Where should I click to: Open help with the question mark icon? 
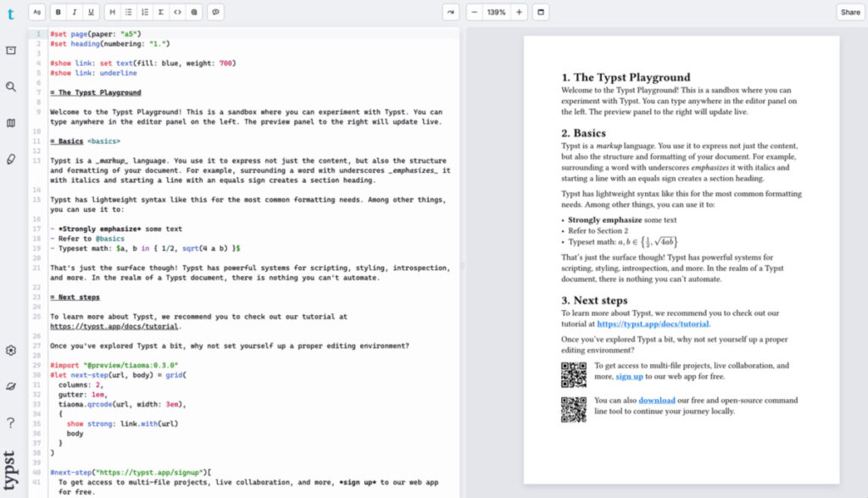pyautogui.click(x=11, y=423)
